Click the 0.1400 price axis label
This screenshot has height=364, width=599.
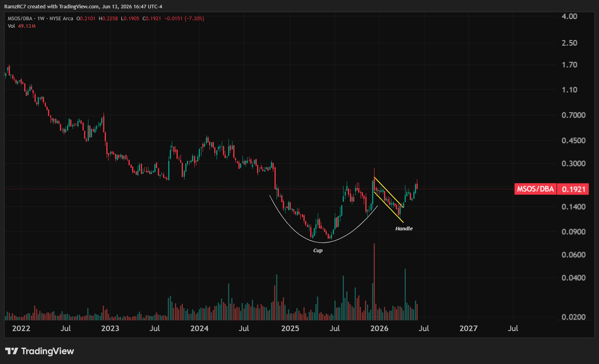(x=574, y=206)
